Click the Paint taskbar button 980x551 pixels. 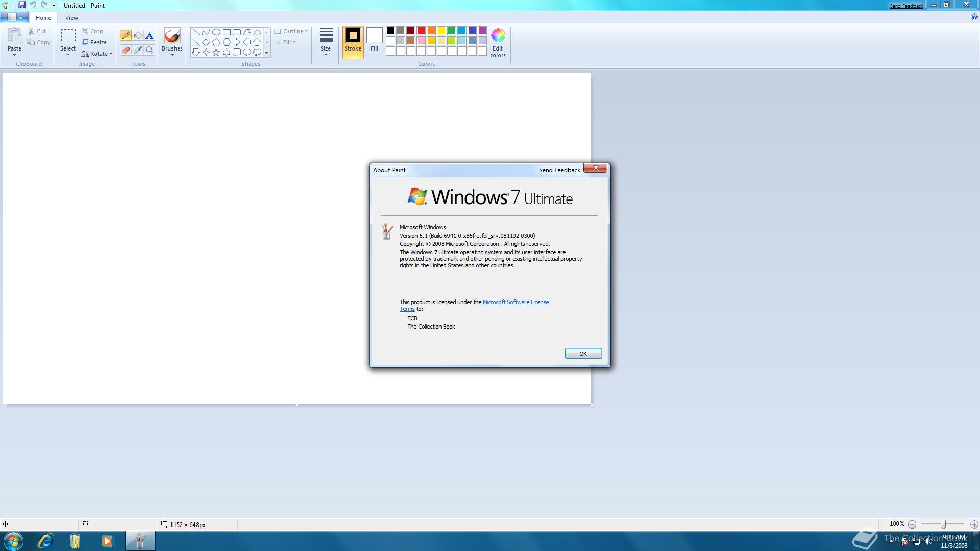coord(140,541)
